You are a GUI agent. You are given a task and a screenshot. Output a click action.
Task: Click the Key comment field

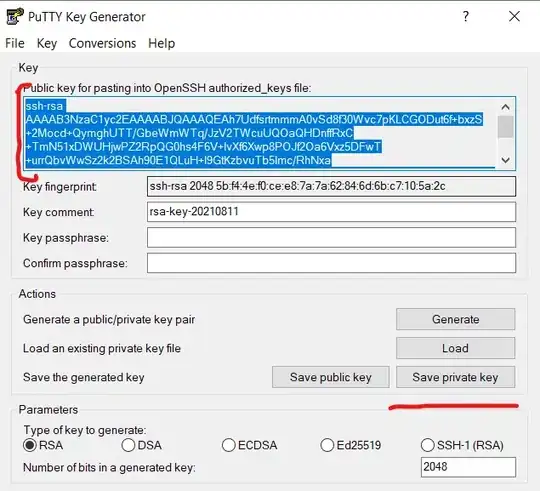[x=331, y=211]
